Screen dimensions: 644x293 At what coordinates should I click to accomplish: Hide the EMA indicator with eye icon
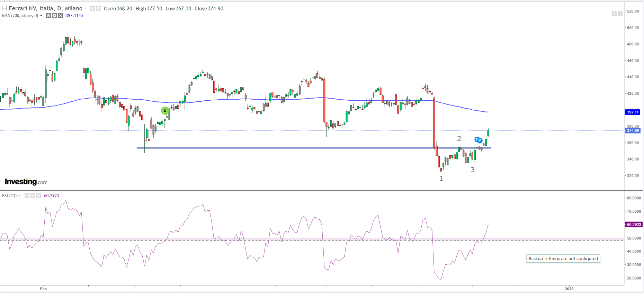pos(48,16)
